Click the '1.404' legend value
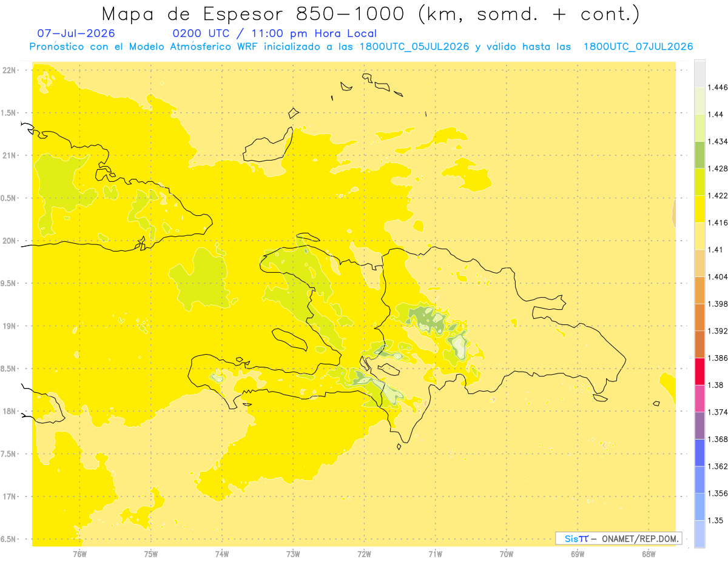Screen dimensions: 728x562 [716, 276]
